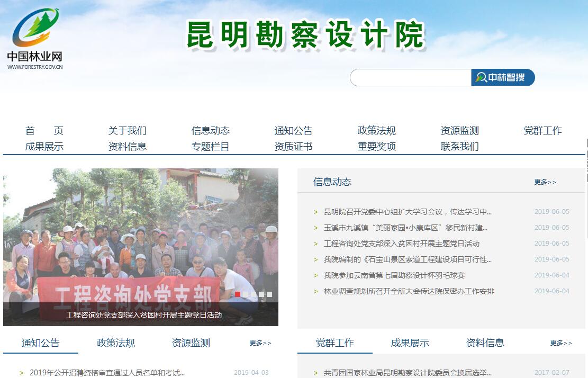Image resolution: width=588 pixels, height=378 pixels.
Task: Switch to the 政策法规 tab below slideshow
Action: coord(115,343)
